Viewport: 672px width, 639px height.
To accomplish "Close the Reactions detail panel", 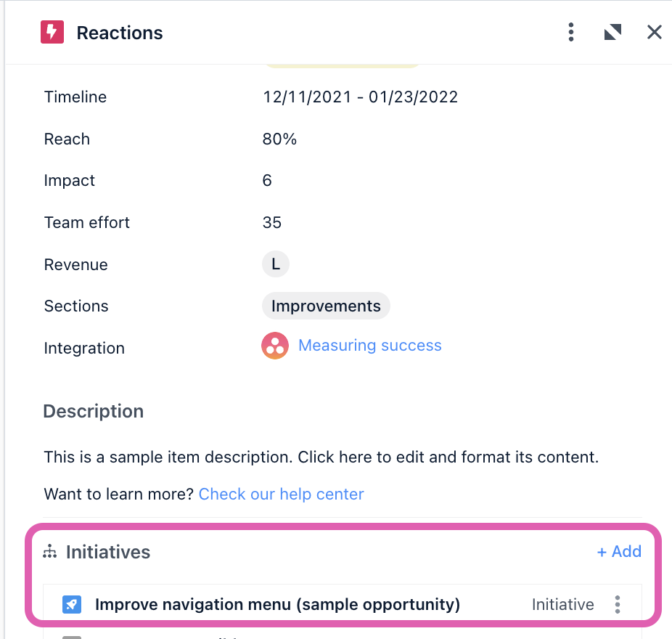I will click(654, 32).
